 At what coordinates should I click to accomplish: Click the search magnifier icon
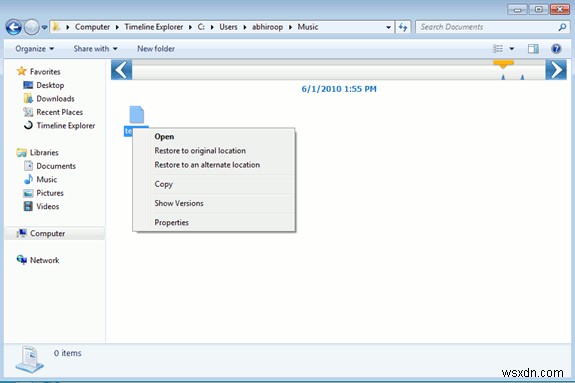562,27
